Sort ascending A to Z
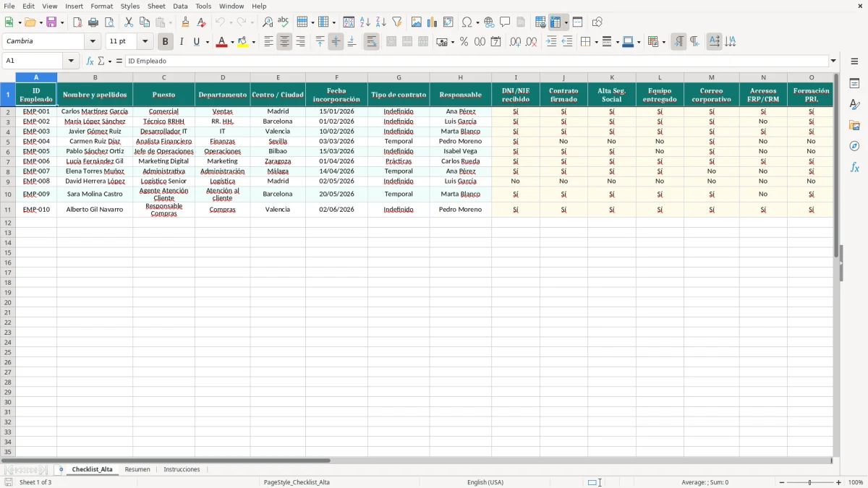The image size is (868, 488). coord(365,22)
